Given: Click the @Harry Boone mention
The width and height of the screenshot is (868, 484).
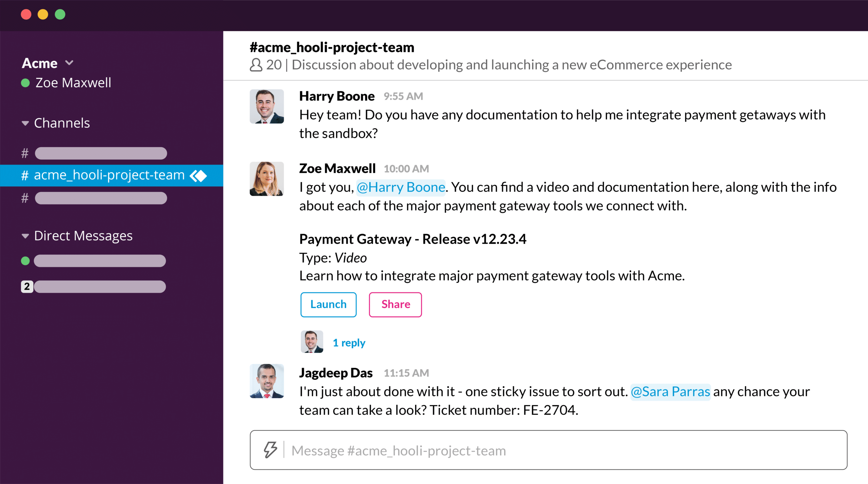Looking at the screenshot, I should [x=401, y=187].
